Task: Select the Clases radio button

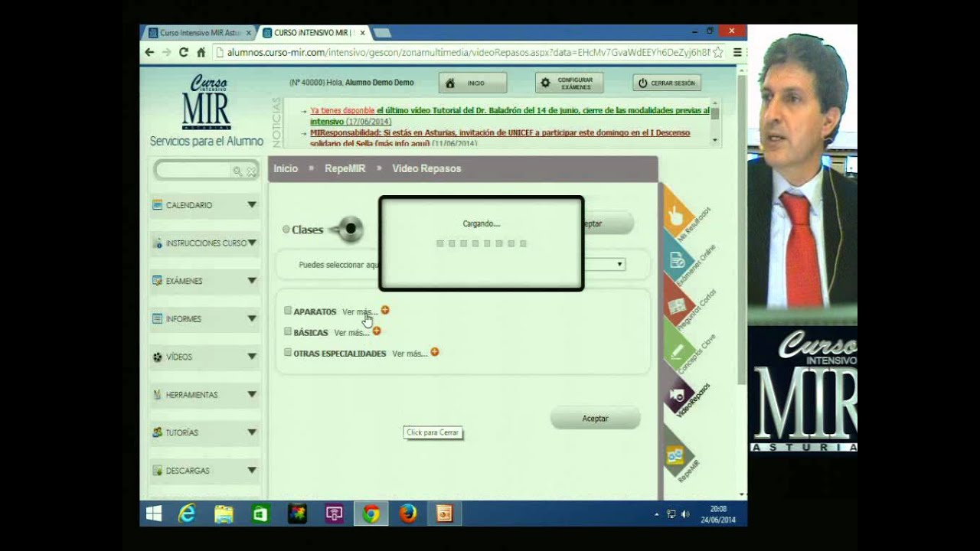Action: tap(286, 229)
